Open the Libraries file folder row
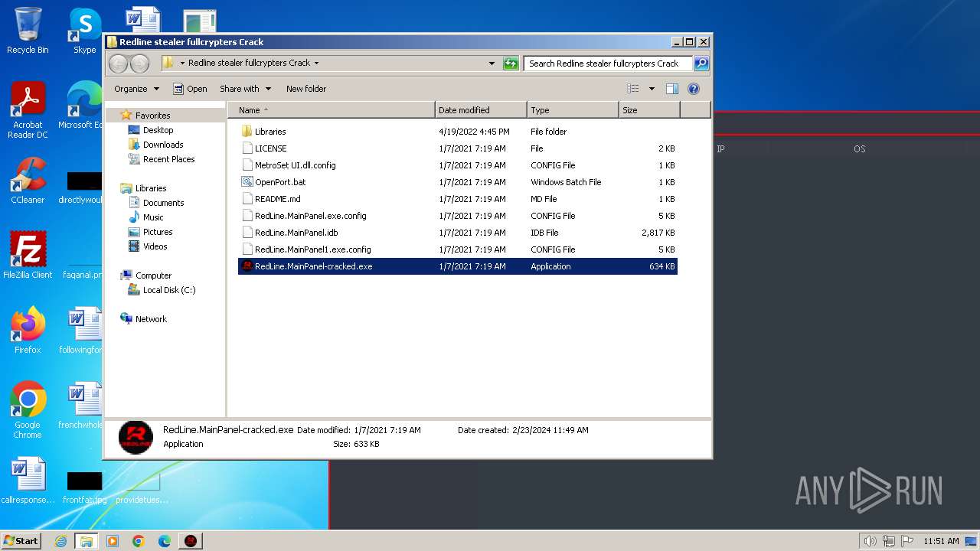The height and width of the screenshot is (551, 980). coord(458,132)
